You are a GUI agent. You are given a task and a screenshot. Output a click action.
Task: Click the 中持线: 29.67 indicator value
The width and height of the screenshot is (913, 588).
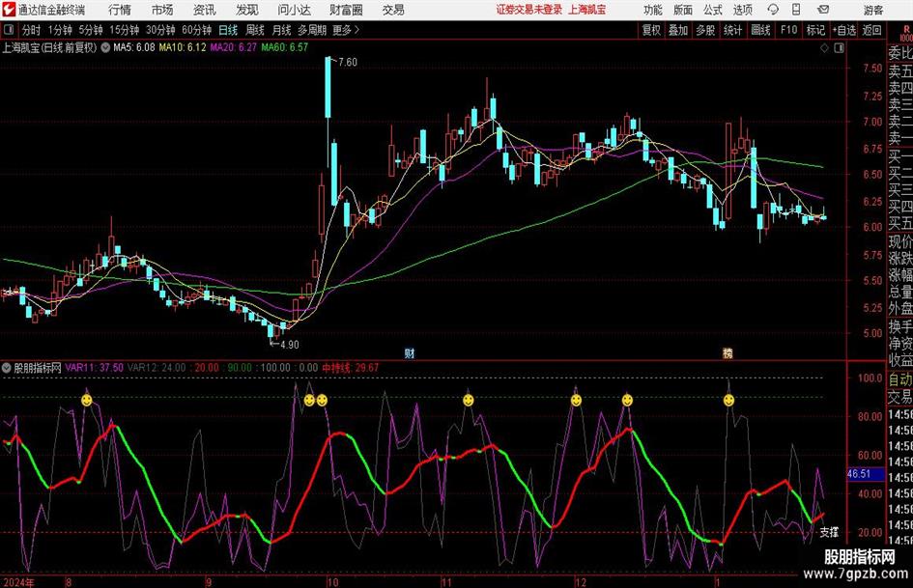tap(351, 368)
